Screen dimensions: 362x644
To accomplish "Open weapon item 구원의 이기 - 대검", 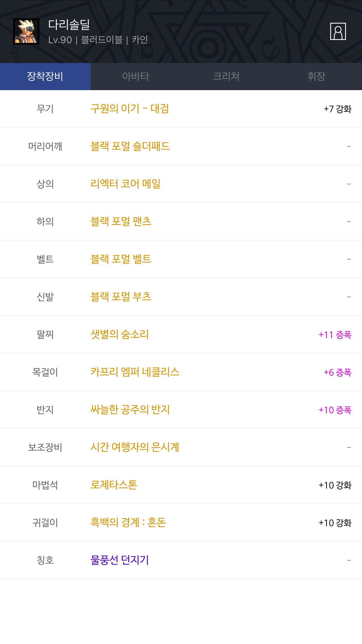I will tap(130, 109).
